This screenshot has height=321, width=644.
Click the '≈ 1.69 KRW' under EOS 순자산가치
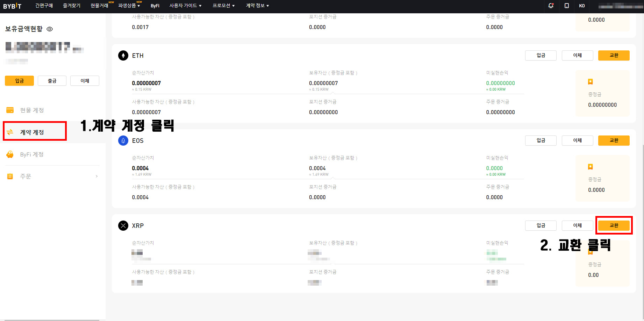[142, 175]
